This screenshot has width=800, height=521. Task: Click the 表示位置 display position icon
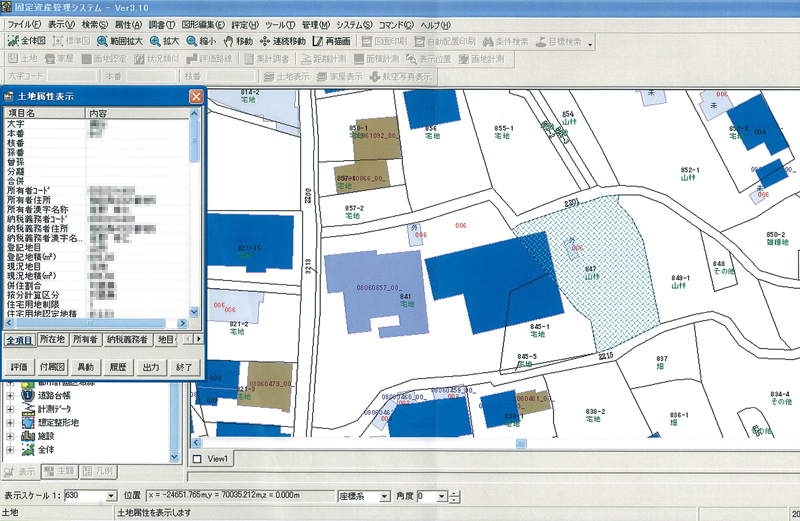click(429, 59)
